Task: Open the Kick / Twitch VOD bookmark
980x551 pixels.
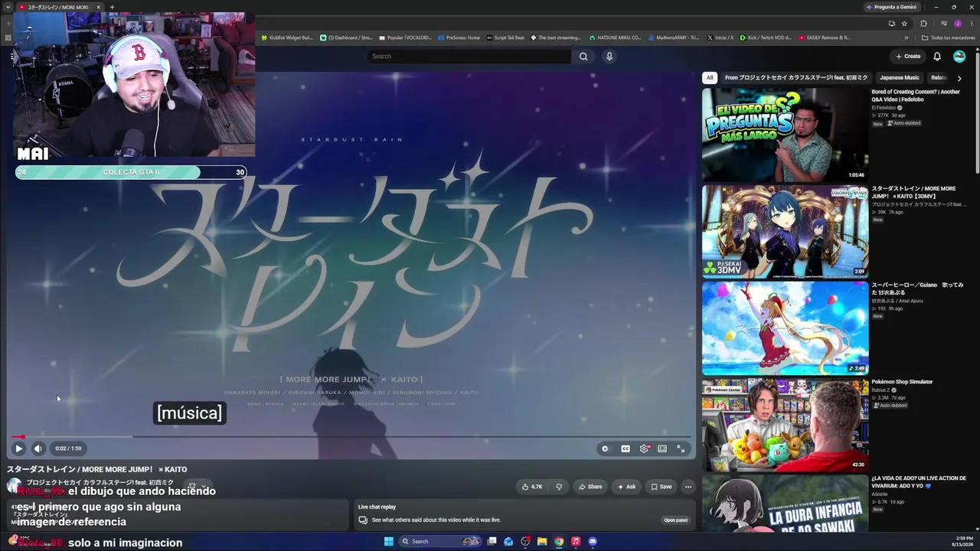Action: 766,37
